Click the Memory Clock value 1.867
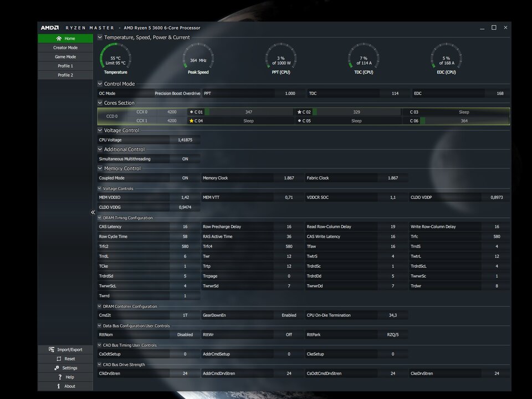532x399 pixels. point(289,178)
